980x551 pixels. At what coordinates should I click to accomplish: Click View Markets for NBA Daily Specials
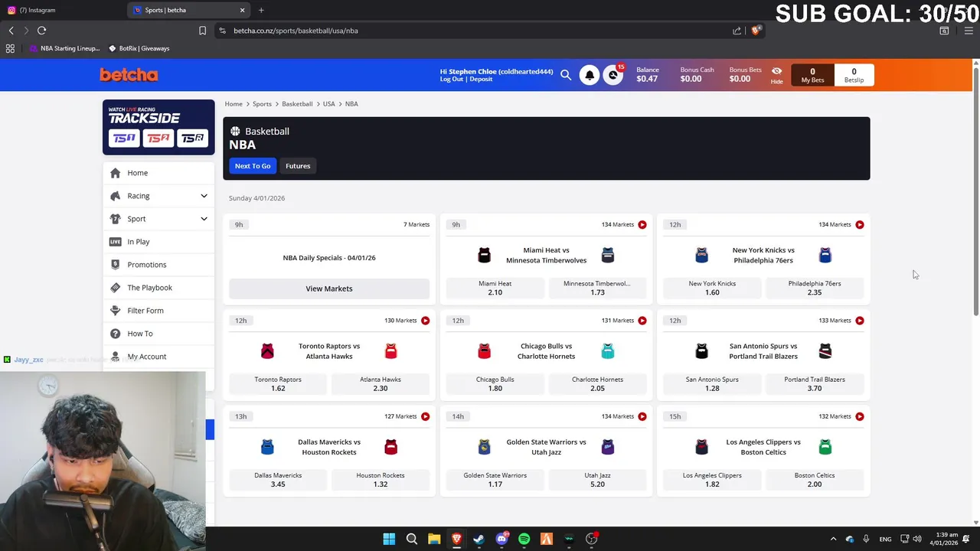point(329,289)
